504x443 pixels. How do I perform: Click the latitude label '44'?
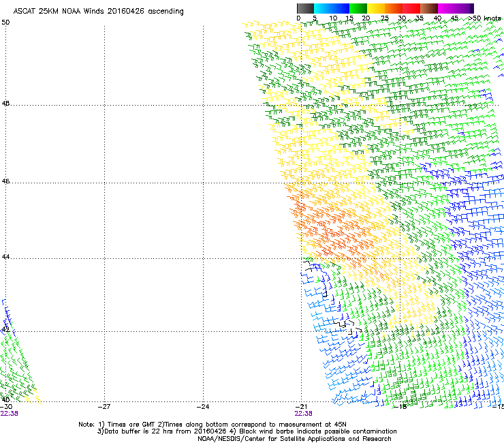[x=5, y=257]
